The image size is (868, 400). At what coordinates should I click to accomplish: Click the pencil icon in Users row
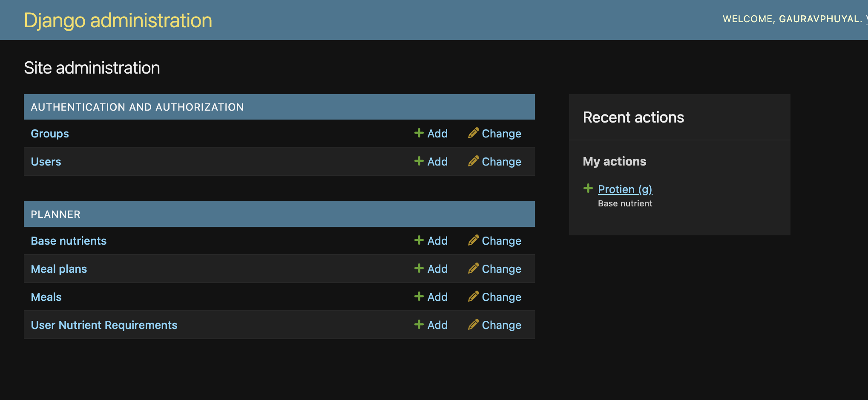473,161
